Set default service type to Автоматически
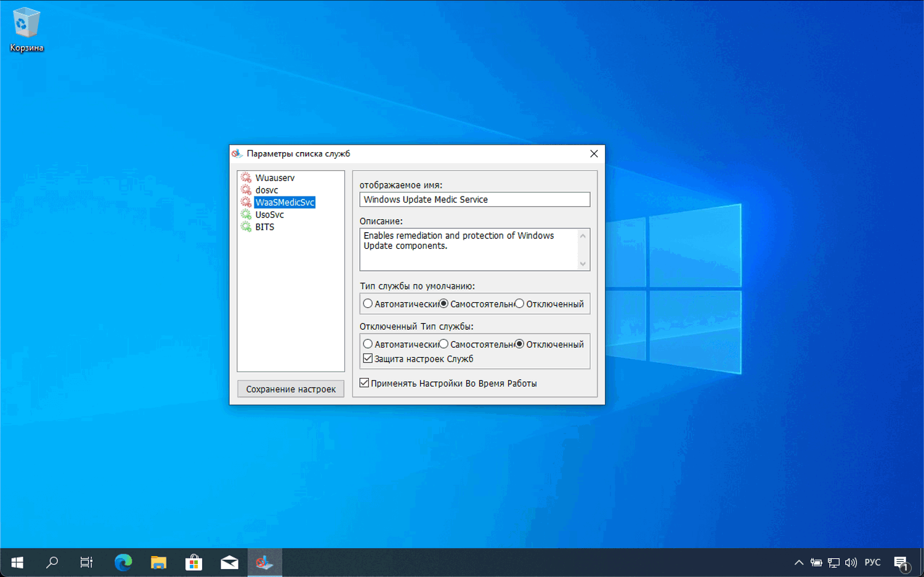Viewport: 924px width, 577px height. 368,304
